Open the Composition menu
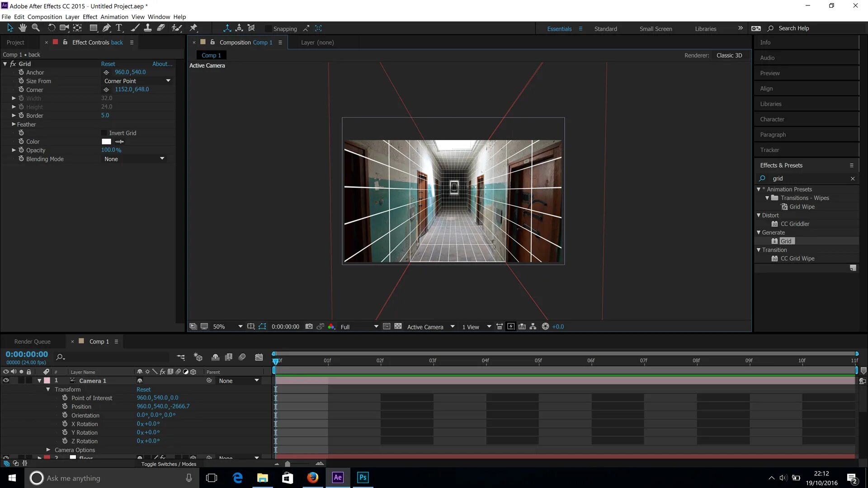This screenshot has width=868, height=488. (x=44, y=17)
